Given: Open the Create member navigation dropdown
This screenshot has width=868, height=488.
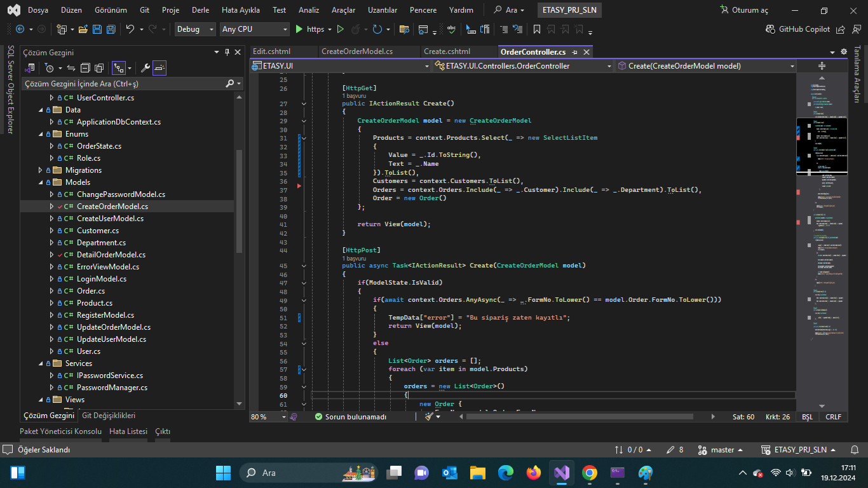Looking at the screenshot, I should (x=705, y=66).
